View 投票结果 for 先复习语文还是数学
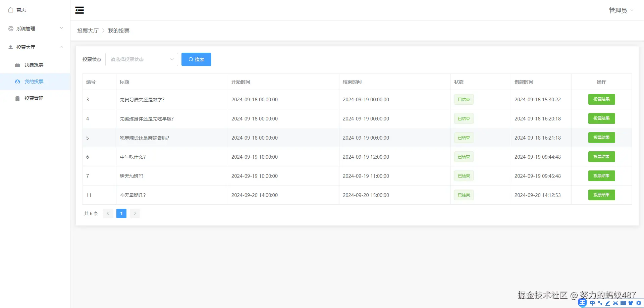 coord(601,99)
